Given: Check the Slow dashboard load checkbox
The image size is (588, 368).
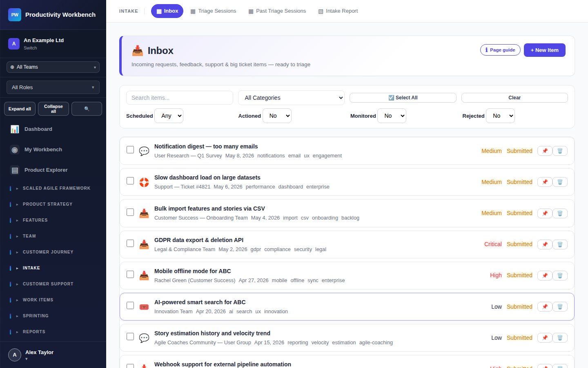Looking at the screenshot, I should 130,181.
